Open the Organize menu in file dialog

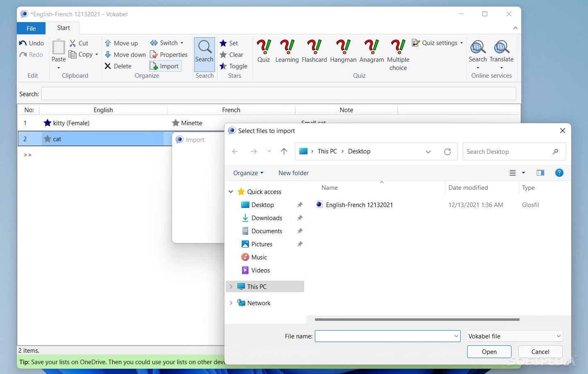coord(248,173)
